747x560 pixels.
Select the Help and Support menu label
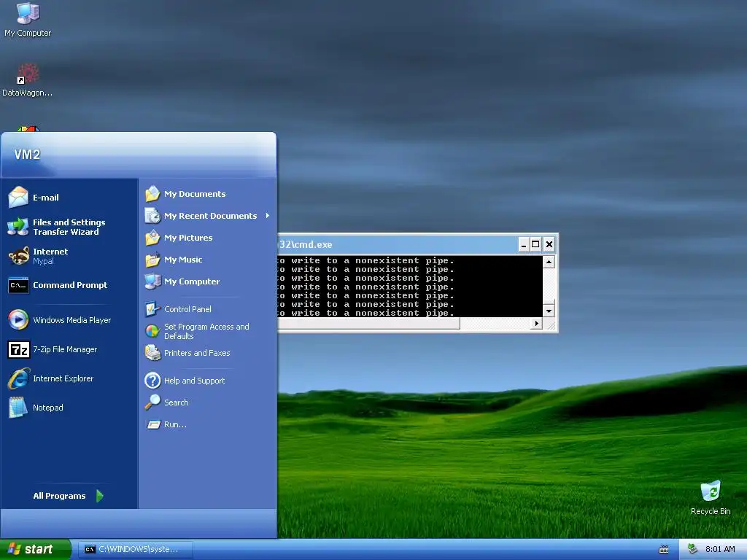[194, 381]
